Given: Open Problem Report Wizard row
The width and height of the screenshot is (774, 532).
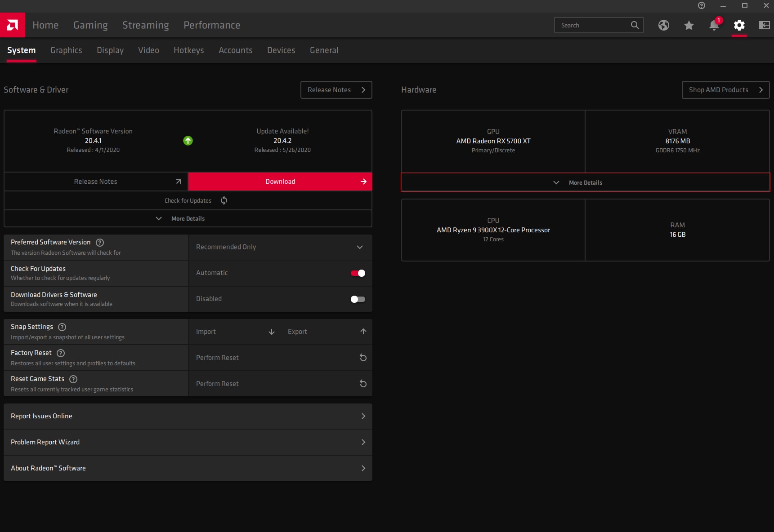Looking at the screenshot, I should point(188,442).
